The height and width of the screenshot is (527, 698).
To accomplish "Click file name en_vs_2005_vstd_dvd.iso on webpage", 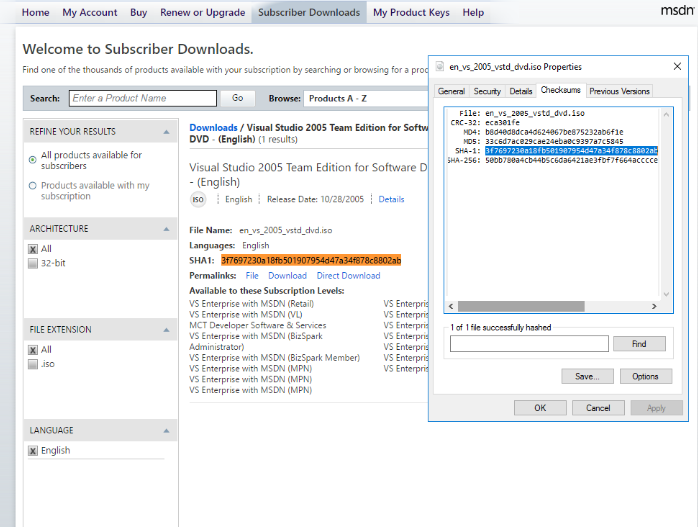I will click(x=285, y=231).
